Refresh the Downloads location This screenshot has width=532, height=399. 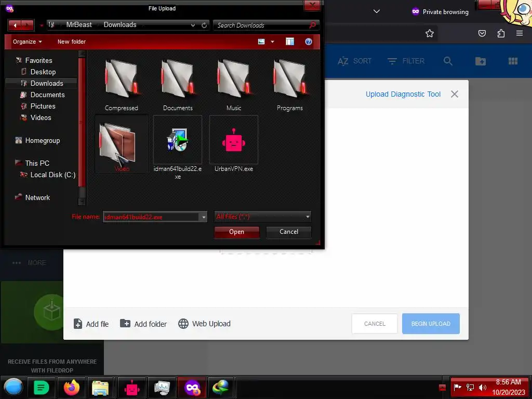coord(204,25)
